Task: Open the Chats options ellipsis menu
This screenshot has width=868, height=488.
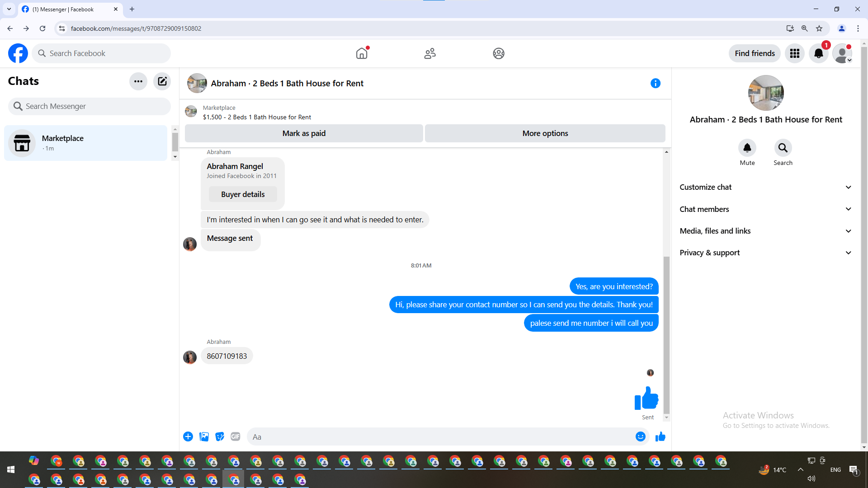Action: click(138, 81)
